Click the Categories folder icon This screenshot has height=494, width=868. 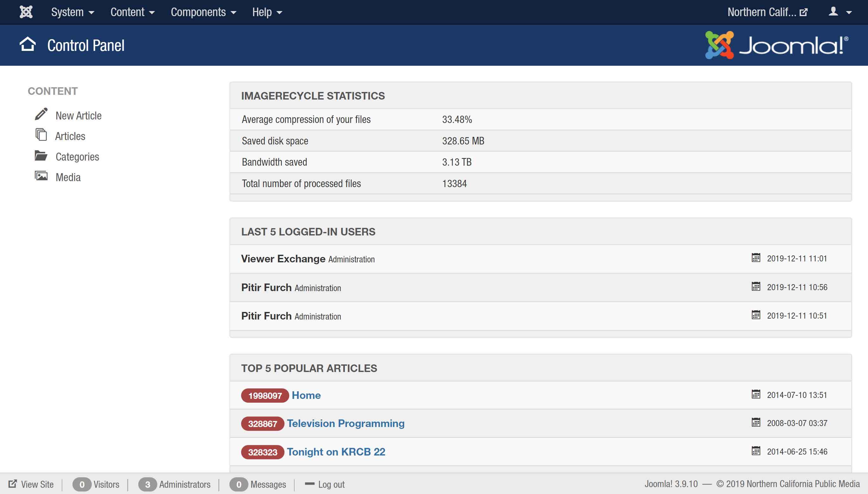click(41, 156)
